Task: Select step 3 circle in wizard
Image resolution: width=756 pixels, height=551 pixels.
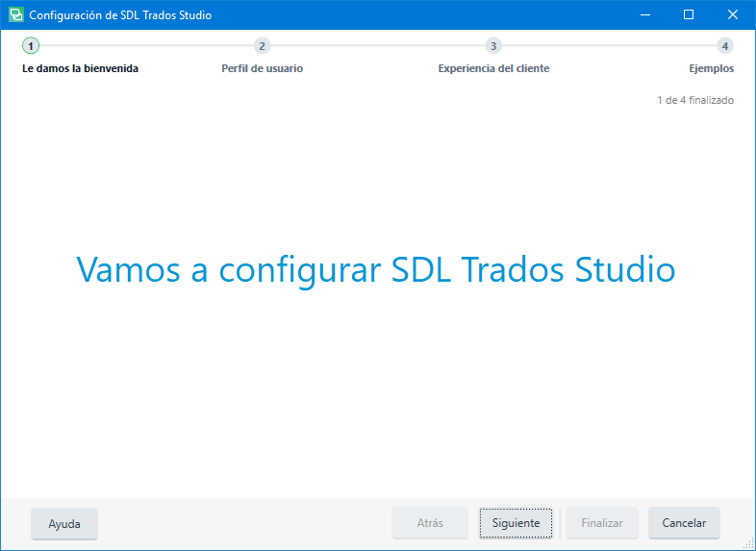Action: 493,46
